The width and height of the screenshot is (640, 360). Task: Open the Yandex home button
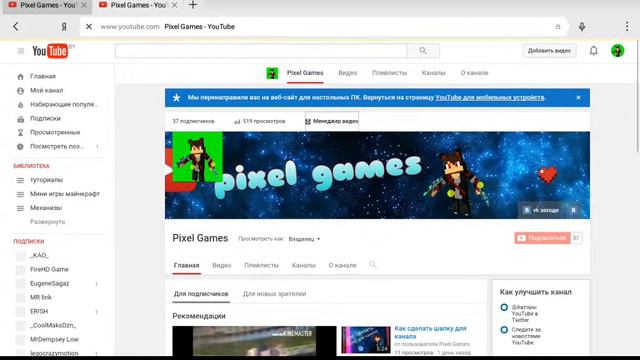coord(64,27)
